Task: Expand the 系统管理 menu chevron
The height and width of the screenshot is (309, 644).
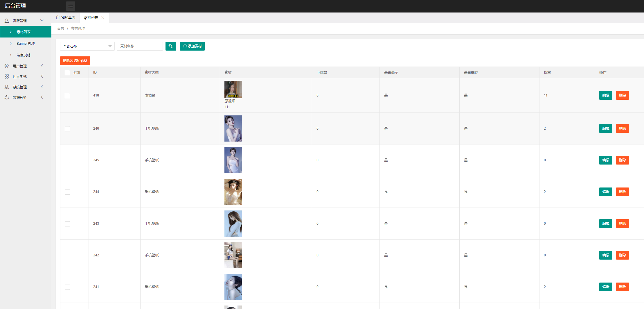Action: click(42, 87)
